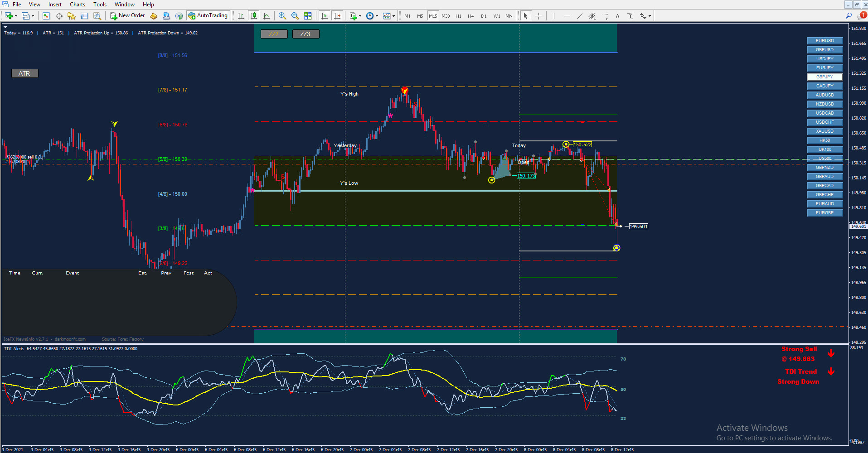
Task: Expand the templates dropdown arrow
Action: [x=393, y=16]
